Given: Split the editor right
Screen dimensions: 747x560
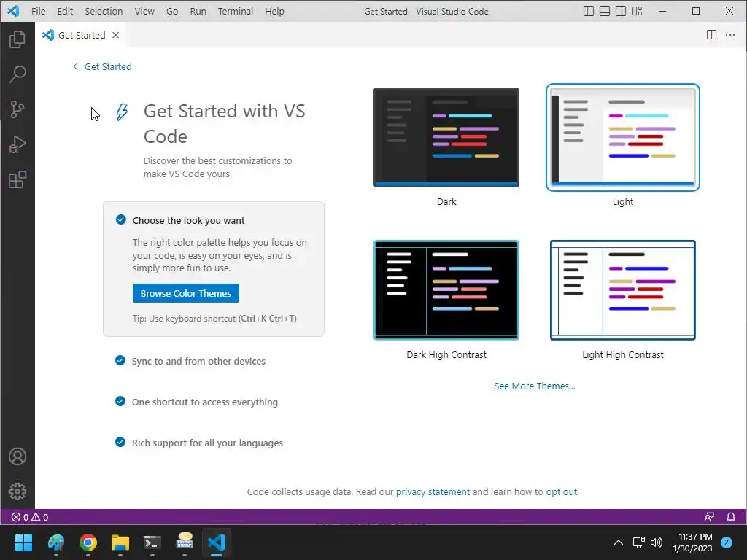Looking at the screenshot, I should pyautogui.click(x=711, y=35).
